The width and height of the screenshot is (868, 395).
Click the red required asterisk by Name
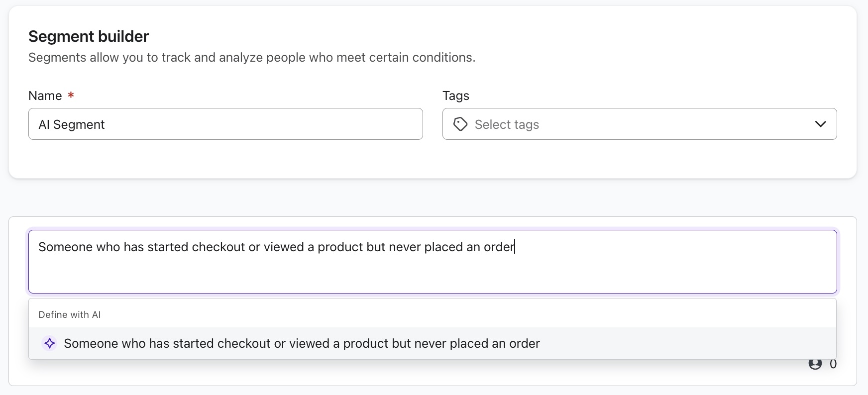tap(71, 95)
